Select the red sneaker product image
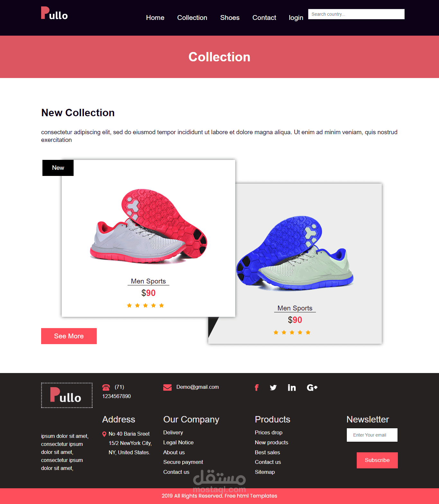This screenshot has height=504, width=439. (148, 226)
